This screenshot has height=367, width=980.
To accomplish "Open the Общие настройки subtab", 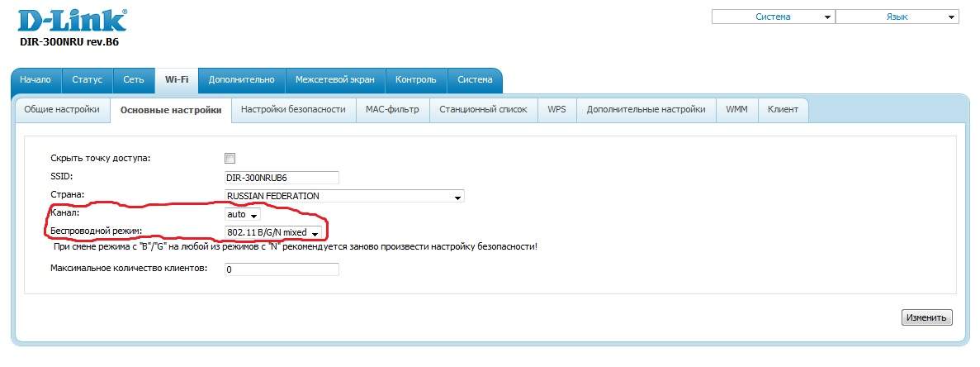I will pyautogui.click(x=62, y=109).
